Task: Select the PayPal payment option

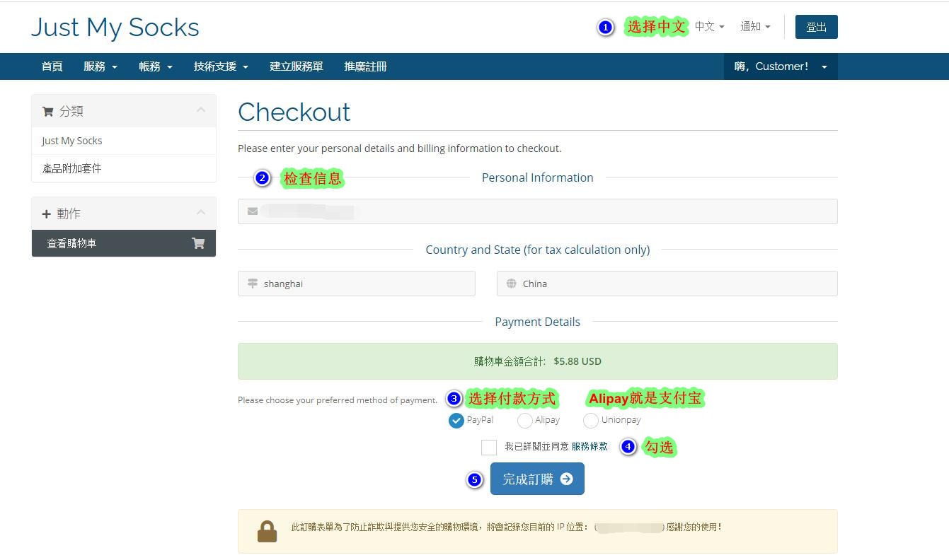Action: [x=456, y=421]
